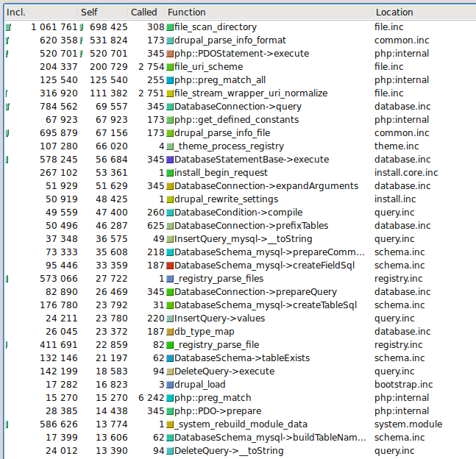Click the green square beside file_scan_directory
The image size is (476, 459).
pyautogui.click(x=170, y=27)
